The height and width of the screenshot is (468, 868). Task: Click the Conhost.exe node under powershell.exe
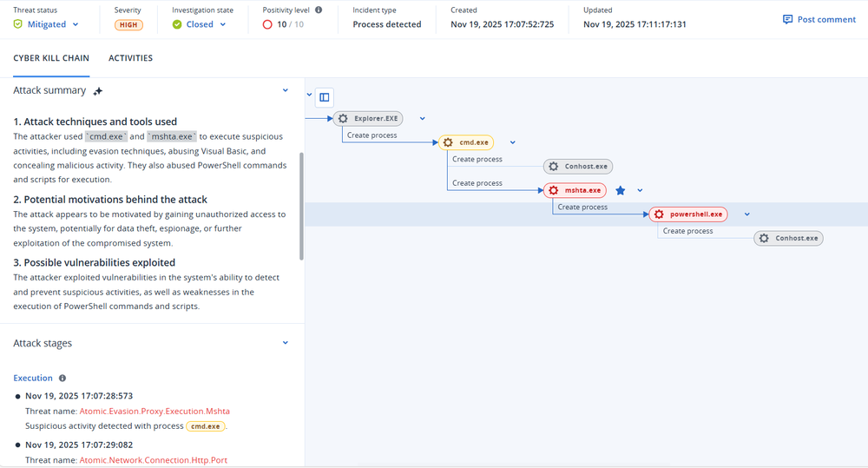pyautogui.click(x=788, y=238)
